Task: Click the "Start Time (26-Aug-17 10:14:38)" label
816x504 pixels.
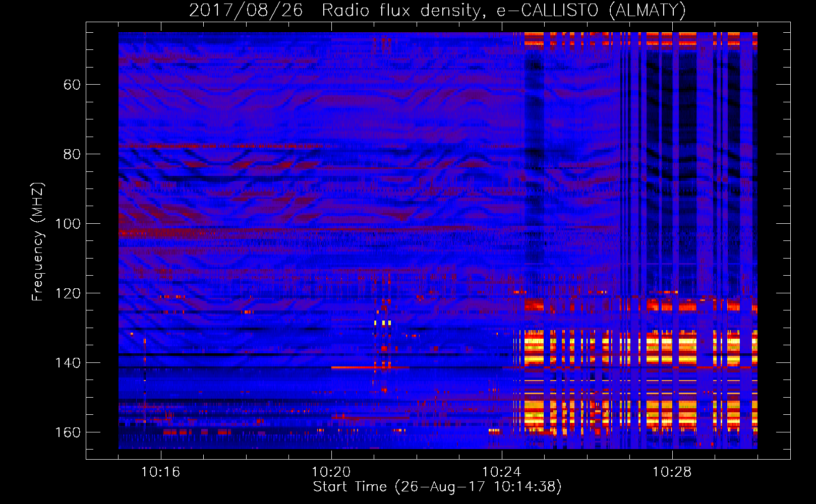Action: click(x=437, y=487)
